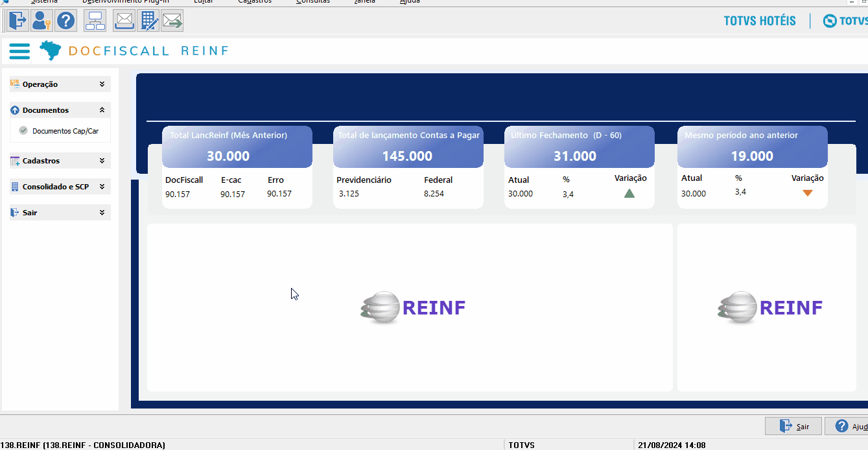Click the Previdenciário value 3.125

(x=349, y=193)
